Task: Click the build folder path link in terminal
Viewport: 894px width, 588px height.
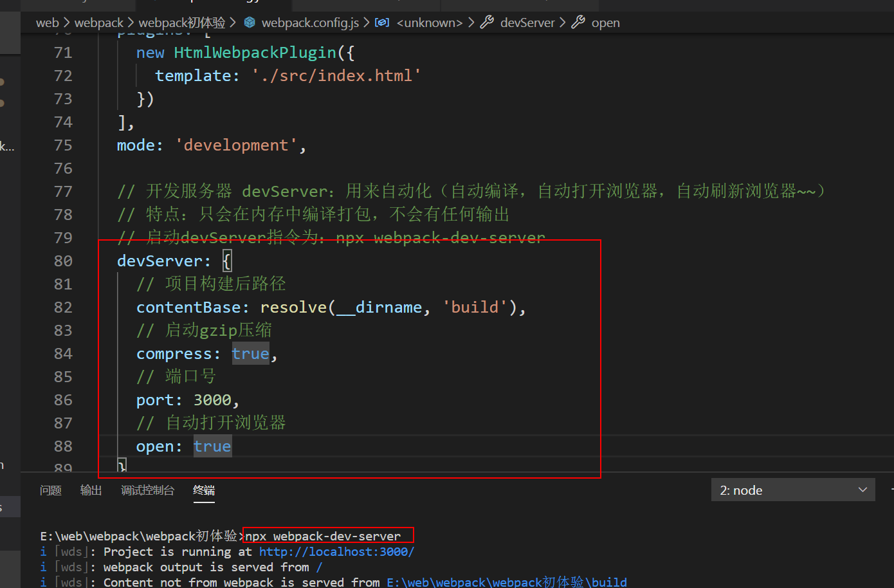Action: click(506, 582)
